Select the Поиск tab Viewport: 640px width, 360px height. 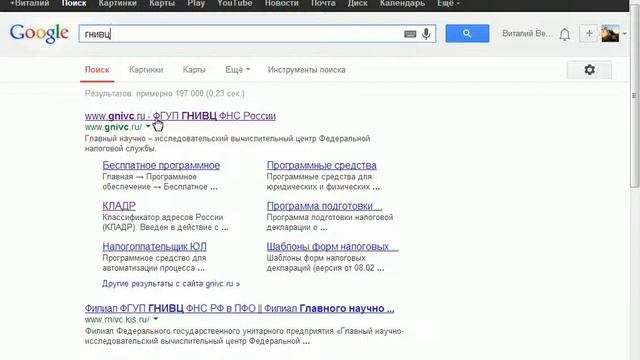(x=97, y=70)
